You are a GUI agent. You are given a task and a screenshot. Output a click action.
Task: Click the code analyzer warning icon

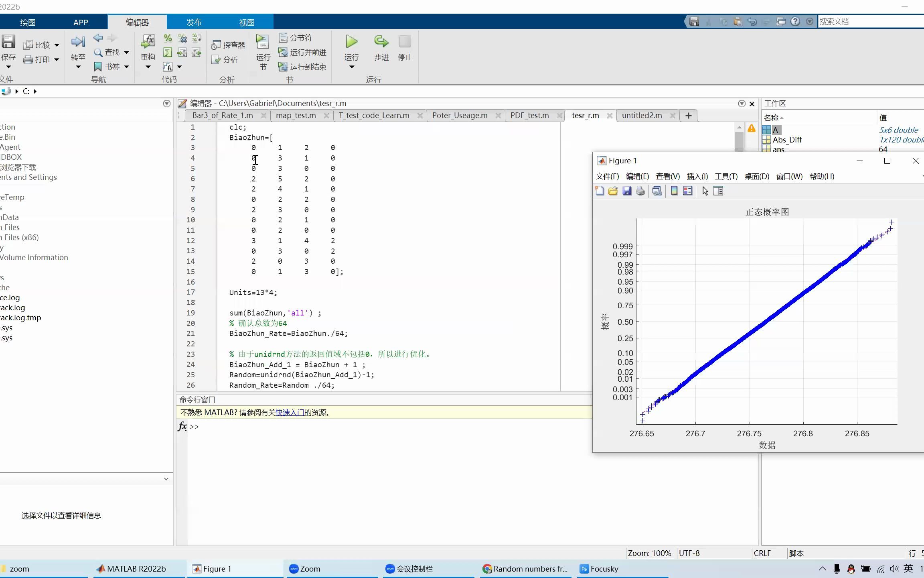751,128
